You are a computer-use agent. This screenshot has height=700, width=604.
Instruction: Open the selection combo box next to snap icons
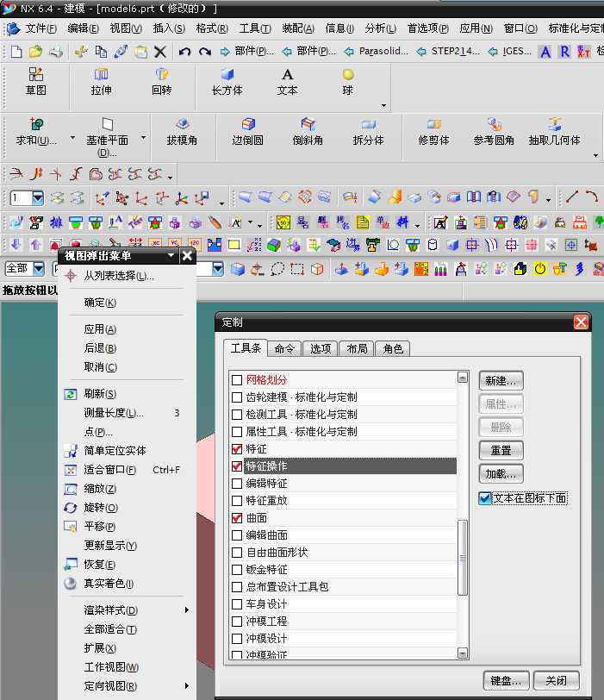pos(218,268)
